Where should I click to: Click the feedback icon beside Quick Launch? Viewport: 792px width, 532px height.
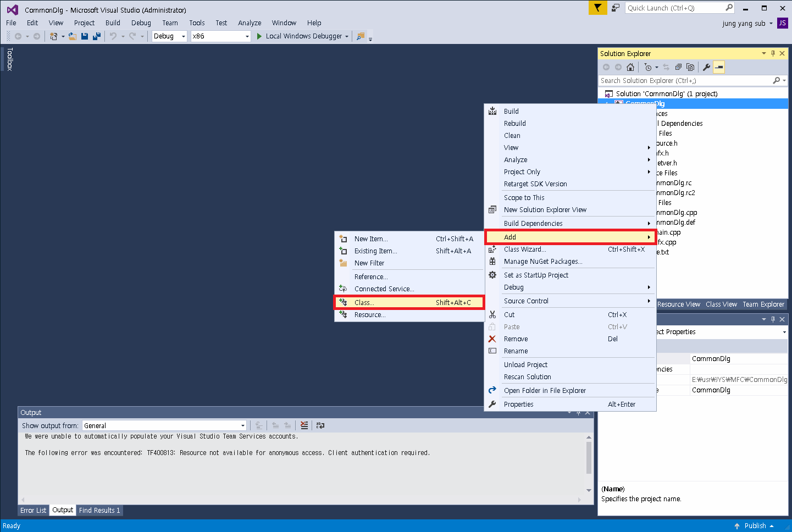click(x=616, y=8)
